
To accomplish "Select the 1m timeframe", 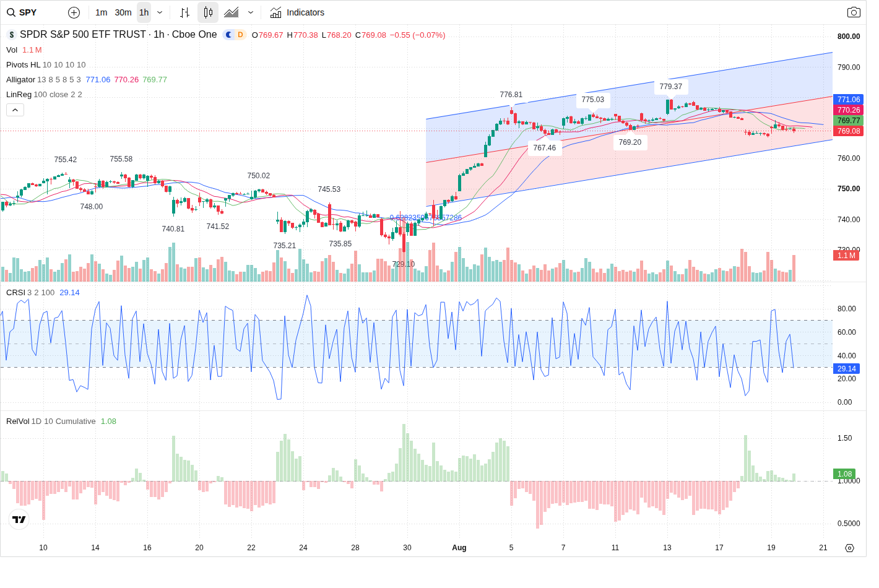I will click(102, 12).
